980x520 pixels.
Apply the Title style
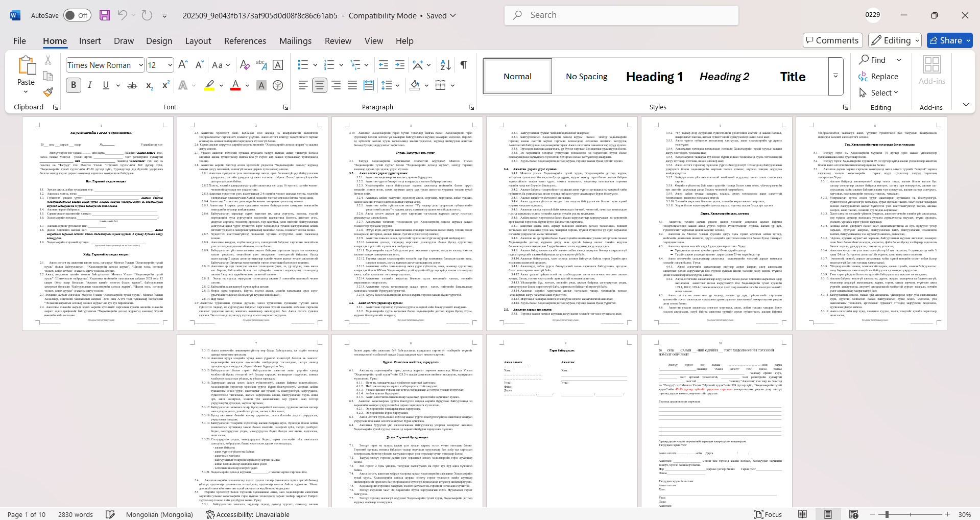pyautogui.click(x=793, y=77)
